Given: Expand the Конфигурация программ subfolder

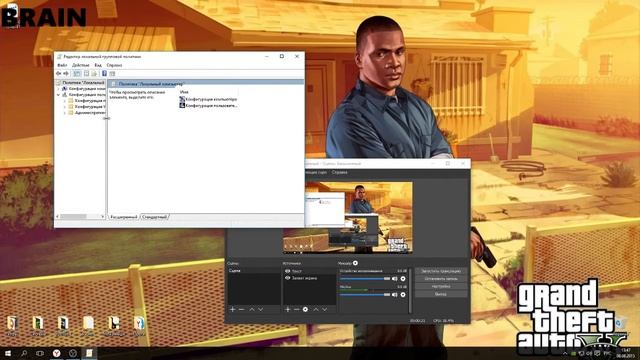Looking at the screenshot, I should click(x=64, y=100).
